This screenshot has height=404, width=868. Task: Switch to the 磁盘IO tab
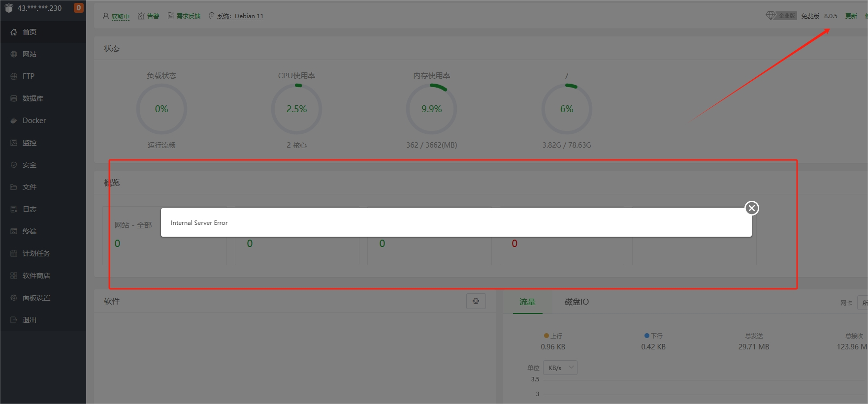(577, 302)
